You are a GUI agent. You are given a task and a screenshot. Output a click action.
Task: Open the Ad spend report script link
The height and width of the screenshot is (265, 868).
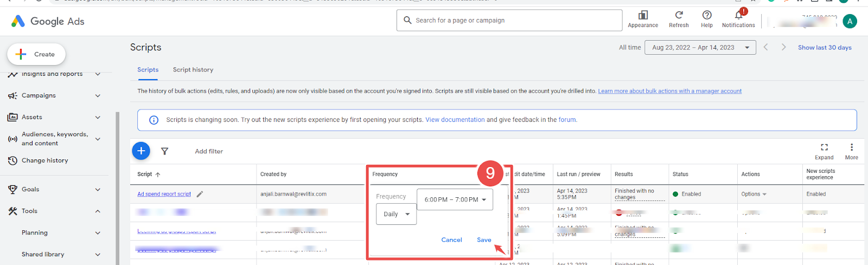click(164, 194)
